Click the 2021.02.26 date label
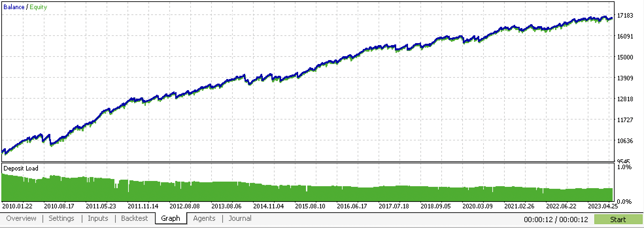 tap(519, 206)
